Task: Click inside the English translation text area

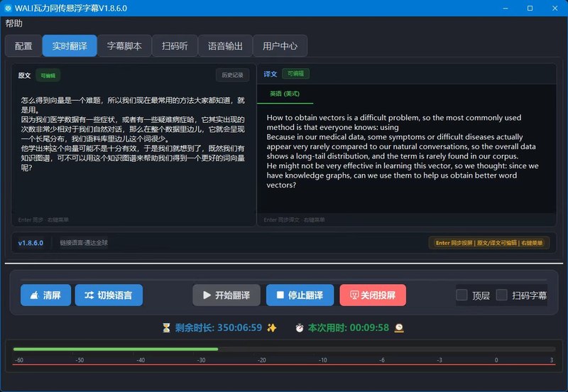Action: [406, 159]
